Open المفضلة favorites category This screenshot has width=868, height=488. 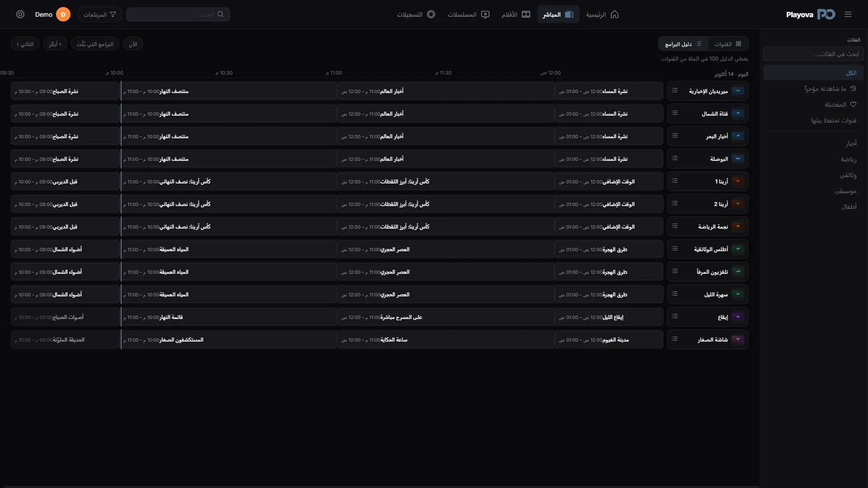coord(813,104)
